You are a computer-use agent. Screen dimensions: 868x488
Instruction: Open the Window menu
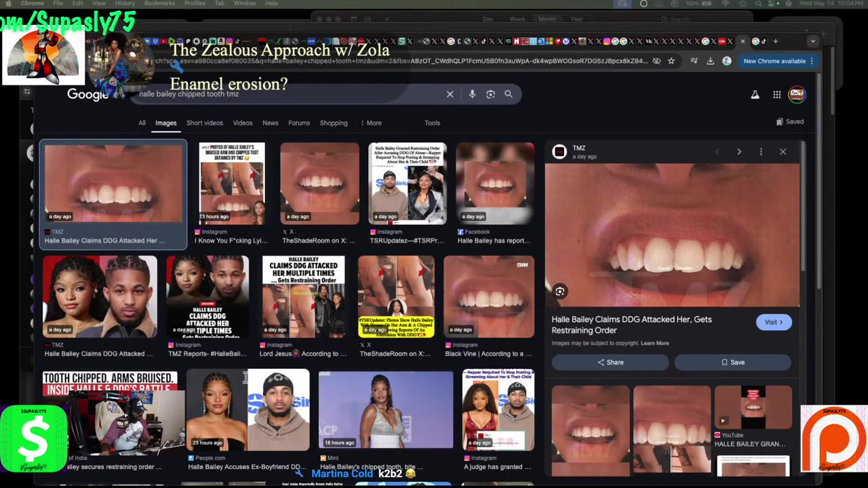click(x=245, y=3)
